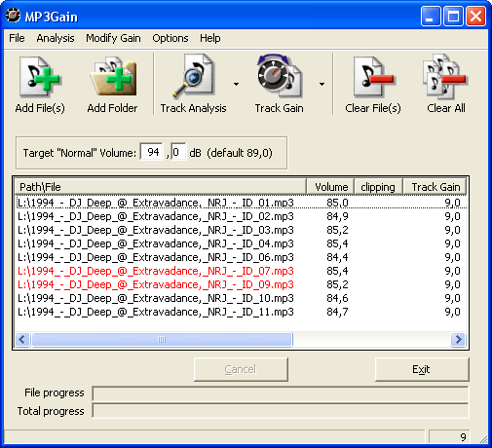Image resolution: width=492 pixels, height=448 pixels.
Task: Expand the Track Gain dropdown arrow
Action: point(322,84)
